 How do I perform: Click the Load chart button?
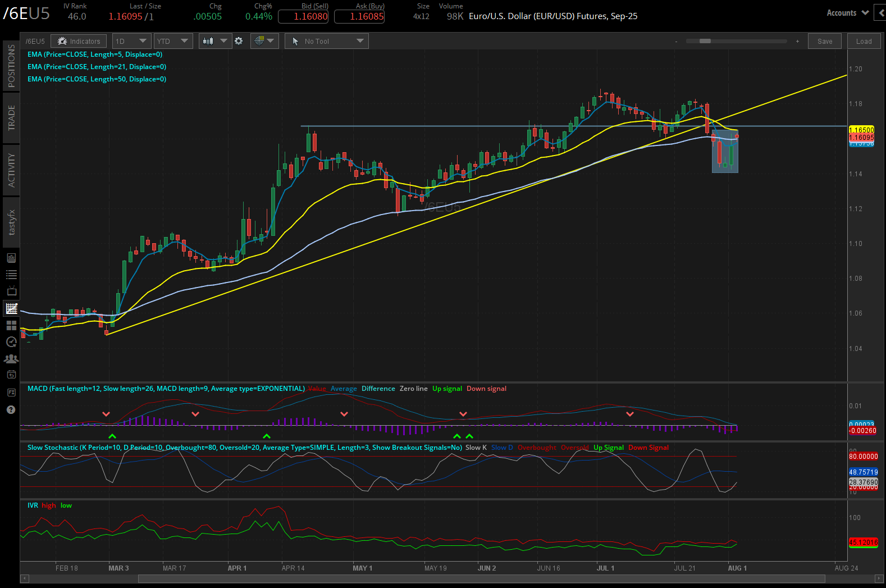point(864,41)
